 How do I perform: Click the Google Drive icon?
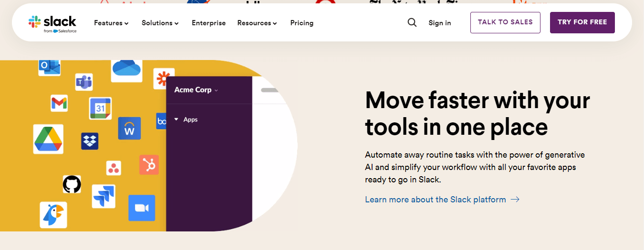tap(48, 139)
